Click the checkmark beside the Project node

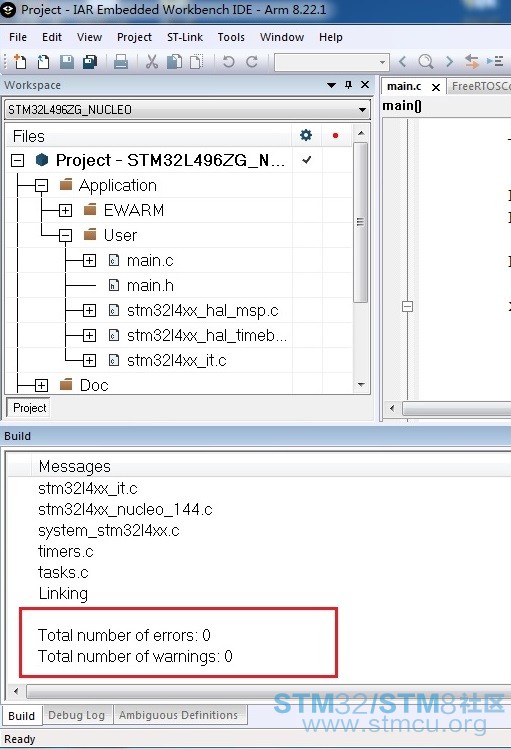coord(307,160)
